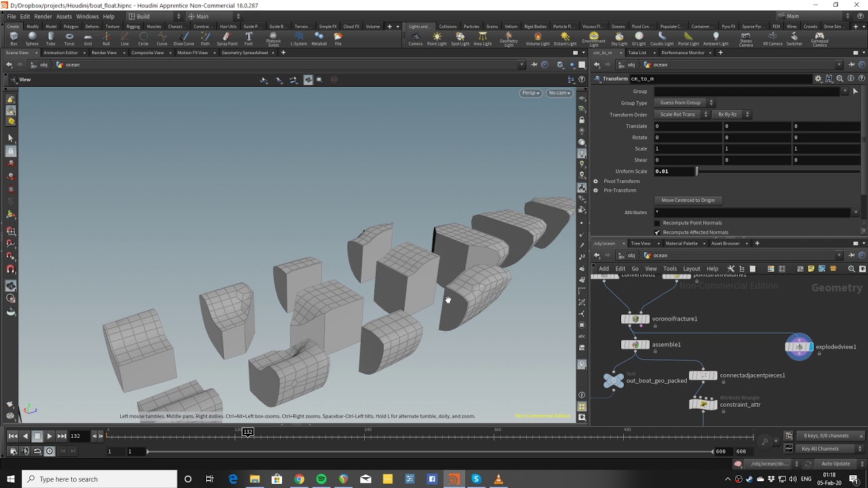Select the constraint_attr wrangle node
868x488 pixels.
coord(703,404)
